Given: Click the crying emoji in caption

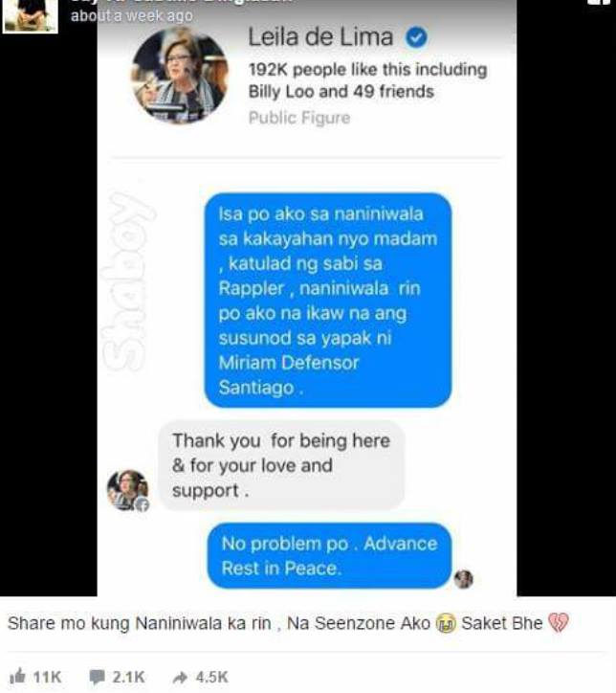Looking at the screenshot, I should coord(446,624).
